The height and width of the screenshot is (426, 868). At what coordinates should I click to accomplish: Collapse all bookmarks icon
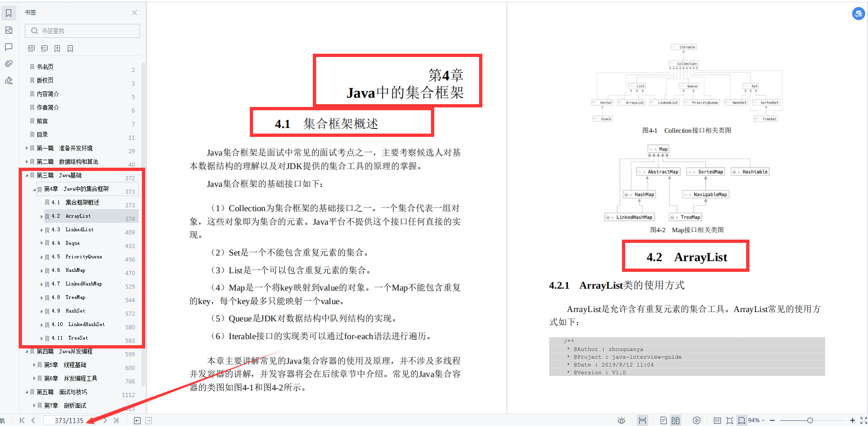click(44, 49)
